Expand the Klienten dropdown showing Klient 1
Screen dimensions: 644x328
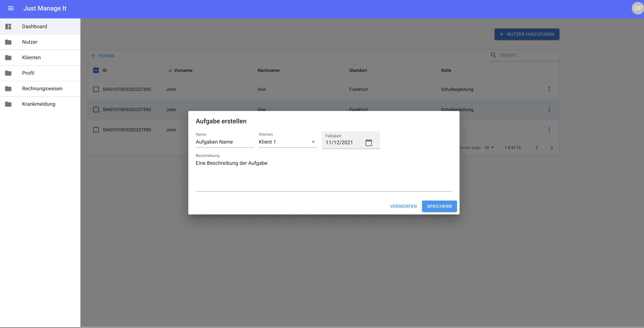point(288,142)
